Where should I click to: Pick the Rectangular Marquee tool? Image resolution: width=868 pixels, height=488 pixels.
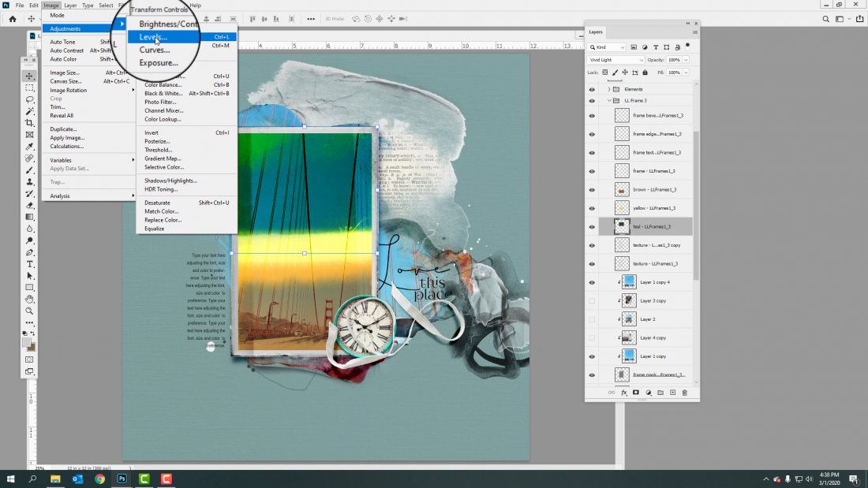click(x=29, y=88)
